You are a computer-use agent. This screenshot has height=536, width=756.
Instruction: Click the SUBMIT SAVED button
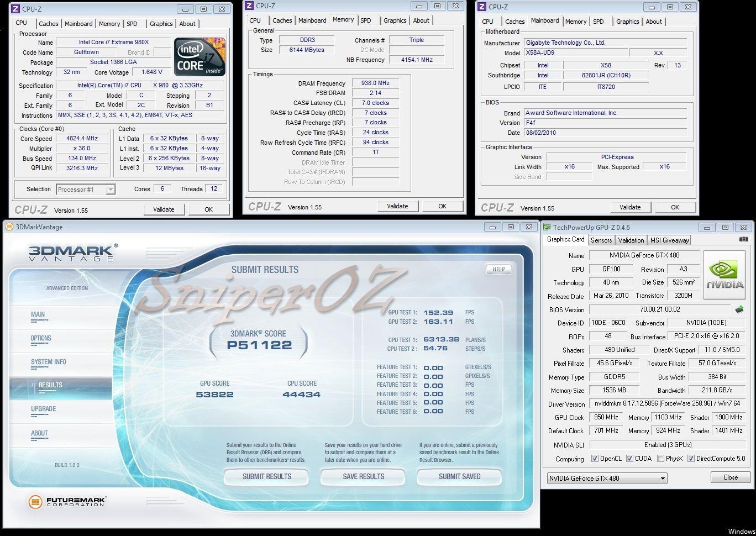pyautogui.click(x=460, y=476)
